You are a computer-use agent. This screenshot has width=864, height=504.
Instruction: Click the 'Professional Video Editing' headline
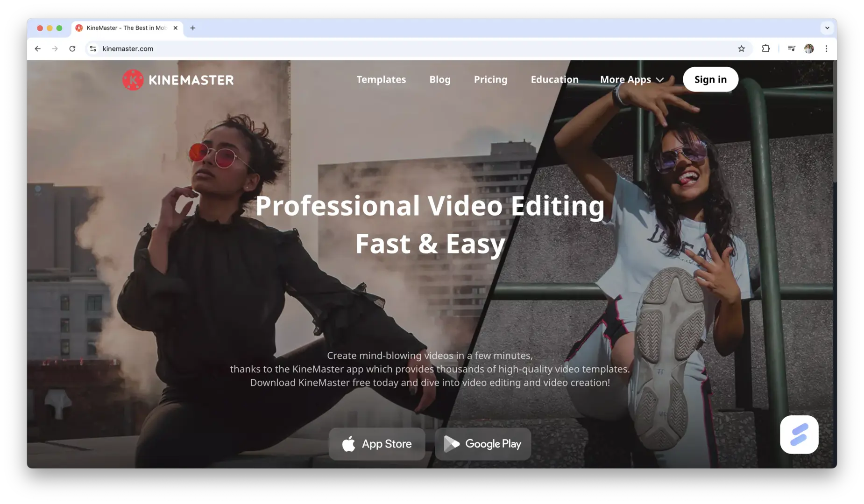tap(430, 206)
